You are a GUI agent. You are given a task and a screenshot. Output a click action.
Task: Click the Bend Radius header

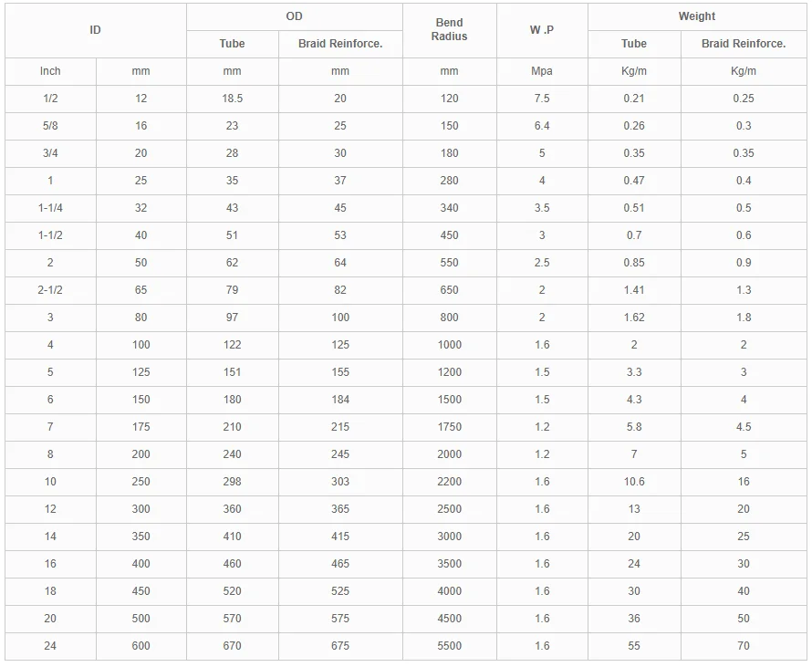click(x=449, y=30)
